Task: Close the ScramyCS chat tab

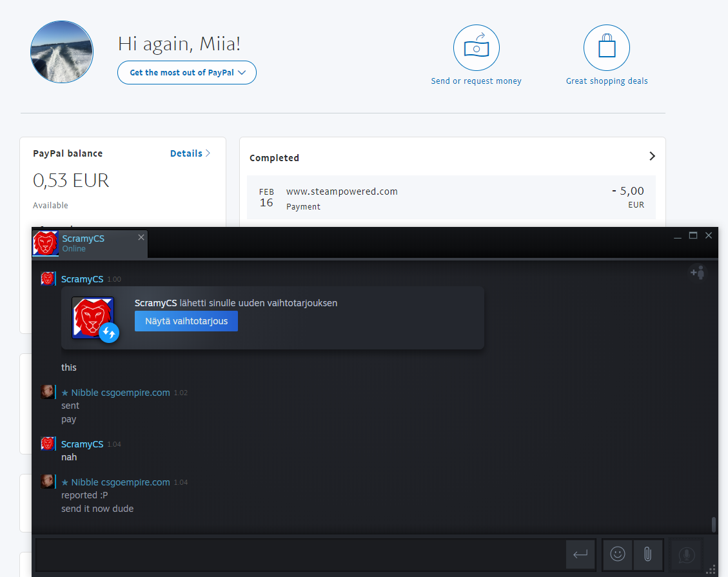Action: 141,237
